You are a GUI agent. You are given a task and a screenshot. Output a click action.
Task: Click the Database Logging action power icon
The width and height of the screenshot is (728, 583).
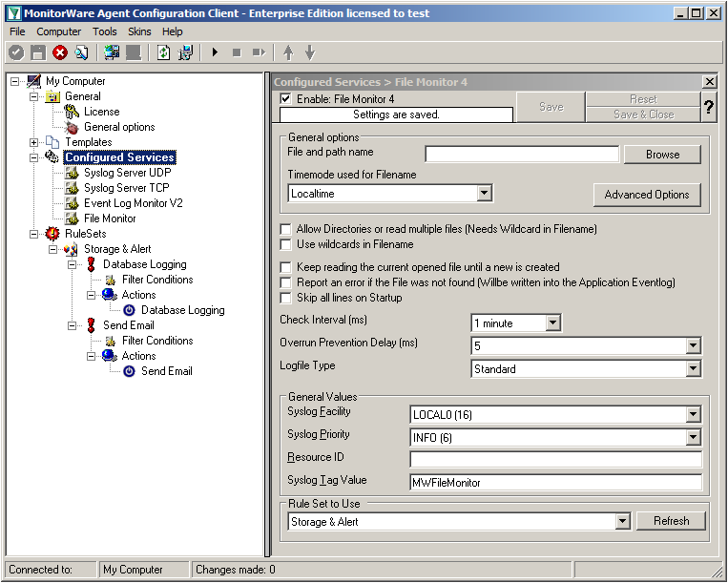pos(129,310)
